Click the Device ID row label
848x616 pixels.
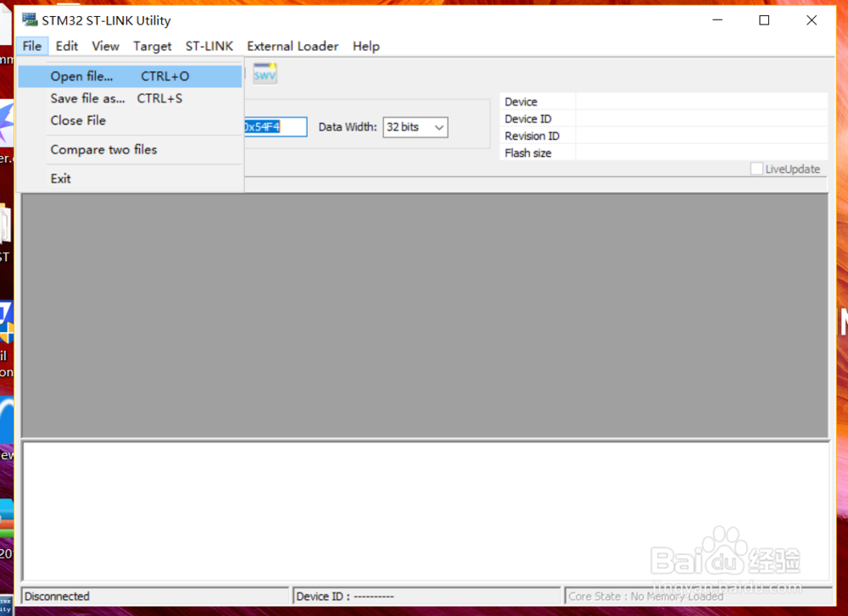point(527,119)
